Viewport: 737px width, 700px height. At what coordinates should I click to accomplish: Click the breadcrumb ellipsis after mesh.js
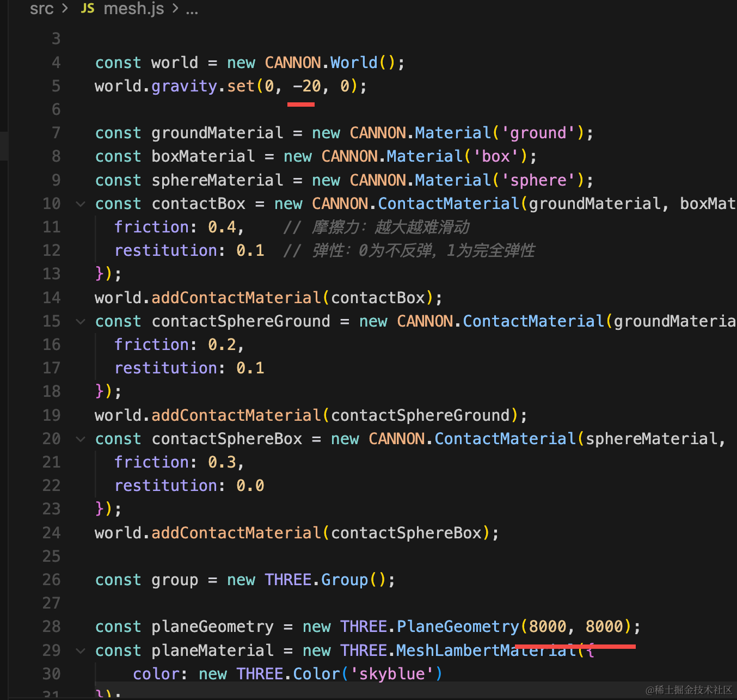click(x=192, y=10)
